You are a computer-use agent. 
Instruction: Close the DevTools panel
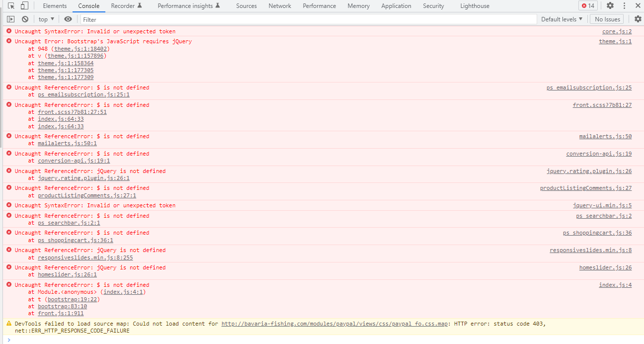[x=638, y=6]
